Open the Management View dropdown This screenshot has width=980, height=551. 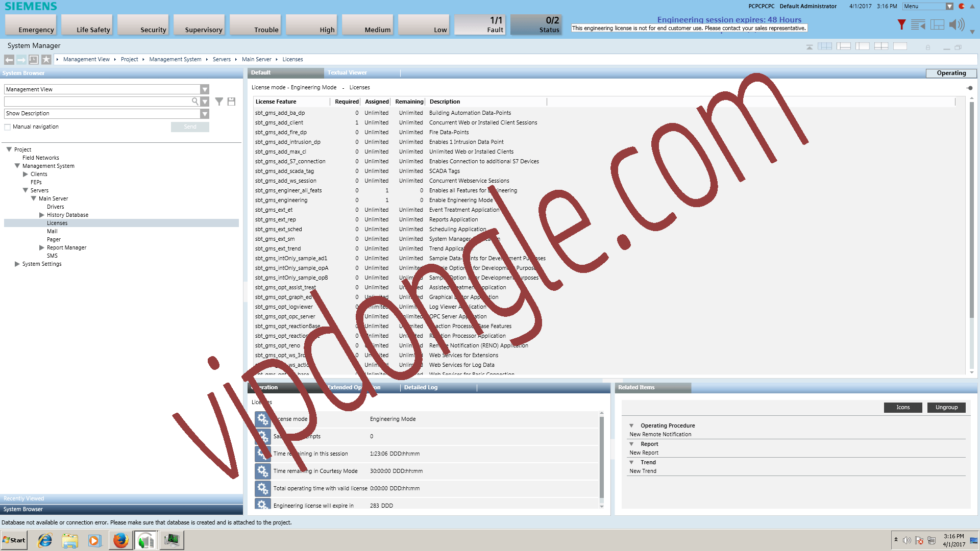tap(205, 89)
